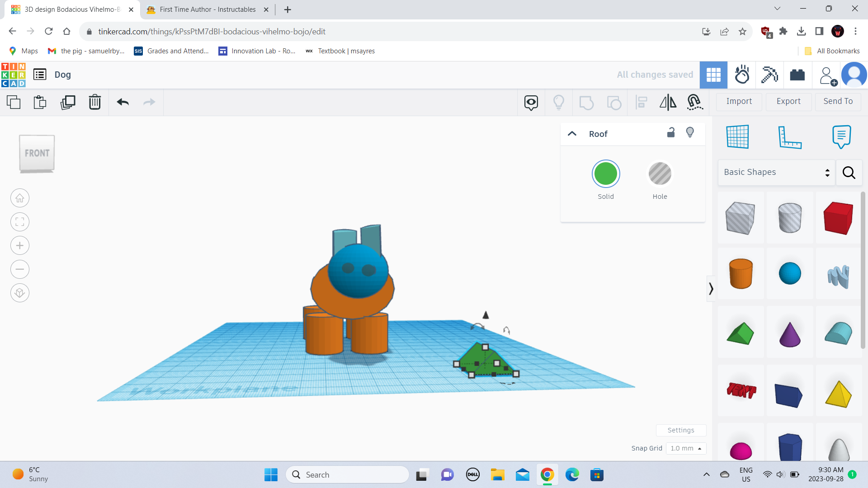The height and width of the screenshot is (488, 868).
Task: Set the Roof shape to Hole
Action: click(660, 174)
